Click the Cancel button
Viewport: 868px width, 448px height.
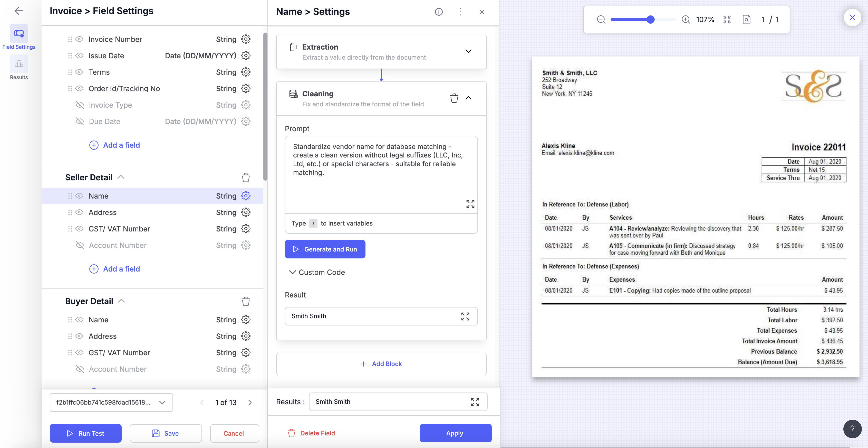pyautogui.click(x=235, y=433)
